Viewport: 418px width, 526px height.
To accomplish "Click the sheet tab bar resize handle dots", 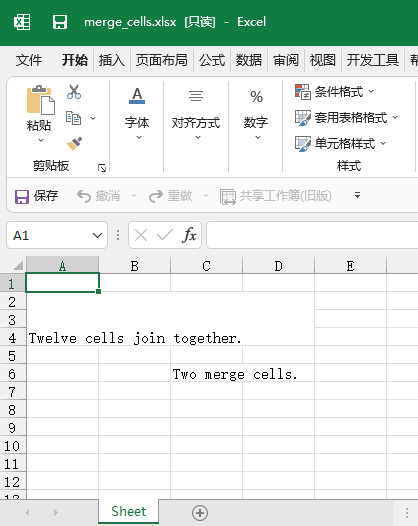I will click(407, 513).
